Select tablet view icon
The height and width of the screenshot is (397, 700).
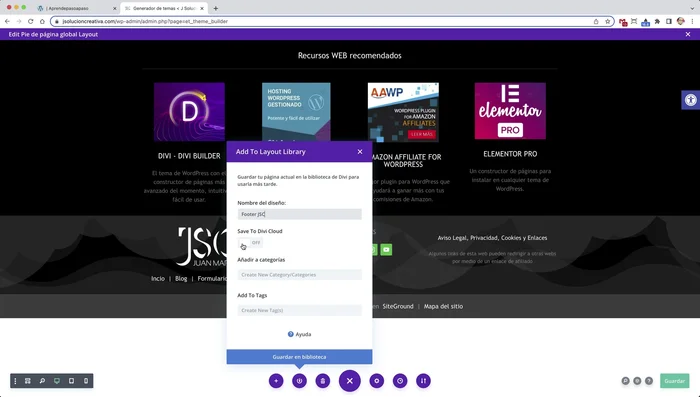pos(71,381)
